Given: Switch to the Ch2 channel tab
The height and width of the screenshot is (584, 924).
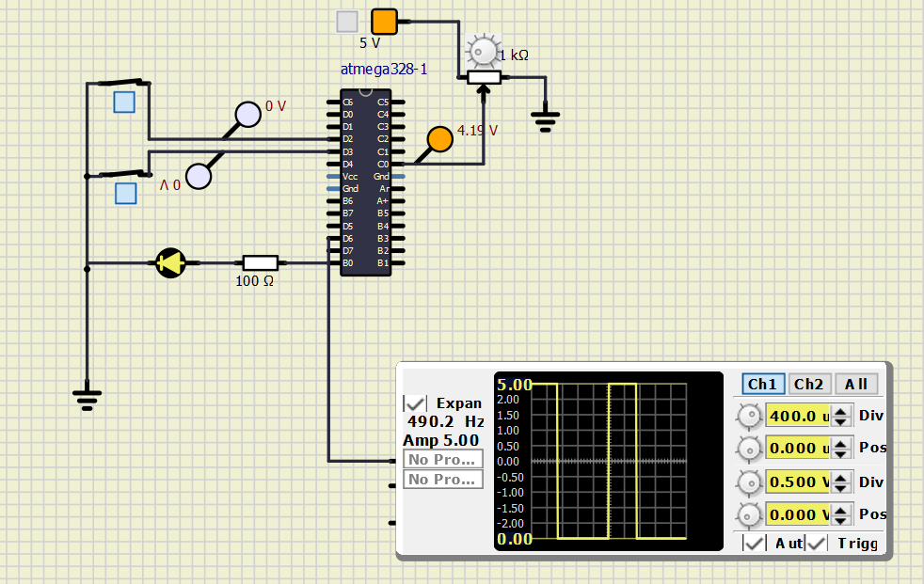Looking at the screenshot, I should [808, 384].
